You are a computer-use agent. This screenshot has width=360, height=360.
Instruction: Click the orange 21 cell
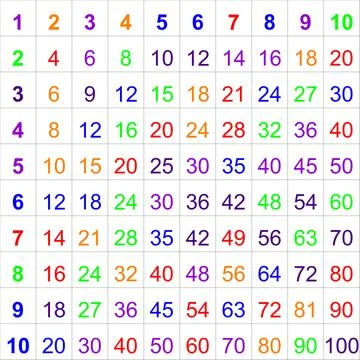click(x=89, y=238)
